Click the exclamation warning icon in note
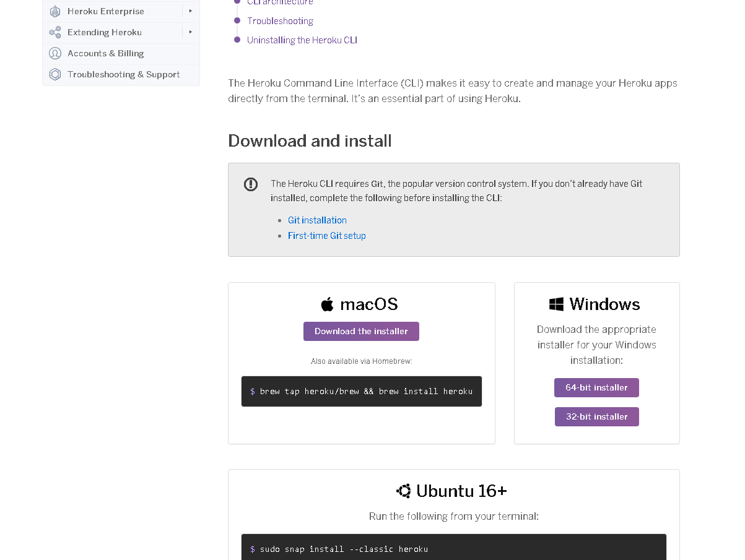Screen dimensions: 745x560 pyautogui.click(x=251, y=184)
